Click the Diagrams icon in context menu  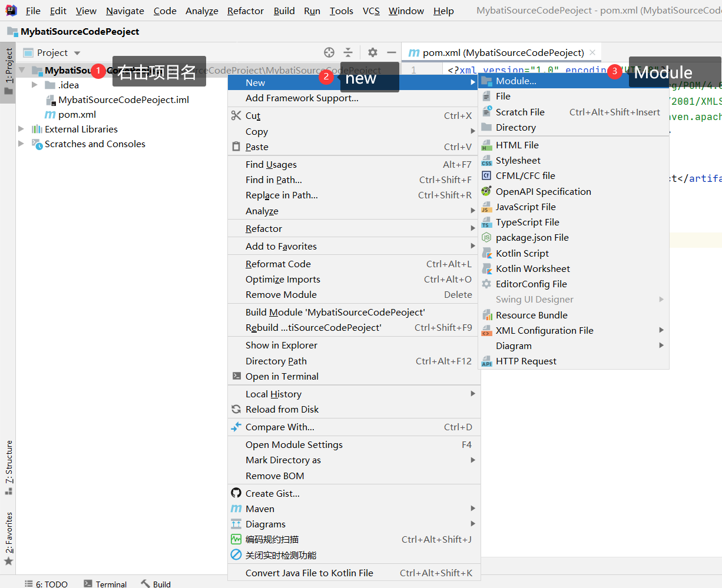click(236, 524)
